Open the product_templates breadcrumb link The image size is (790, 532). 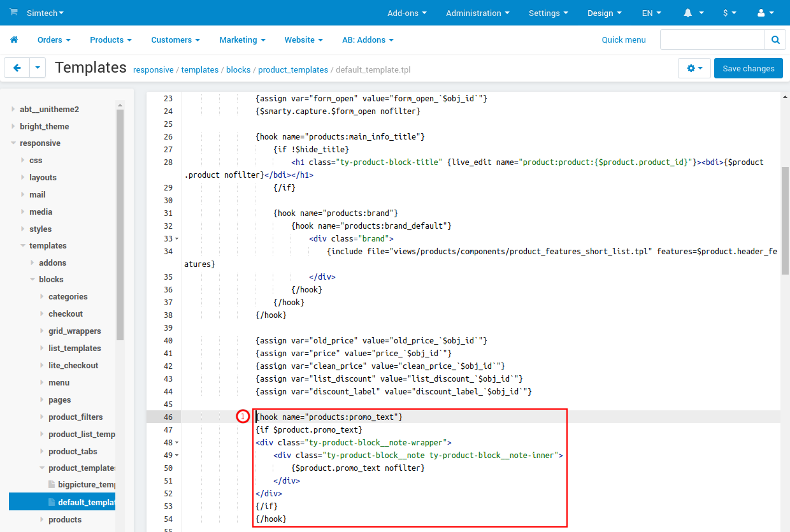[293, 70]
